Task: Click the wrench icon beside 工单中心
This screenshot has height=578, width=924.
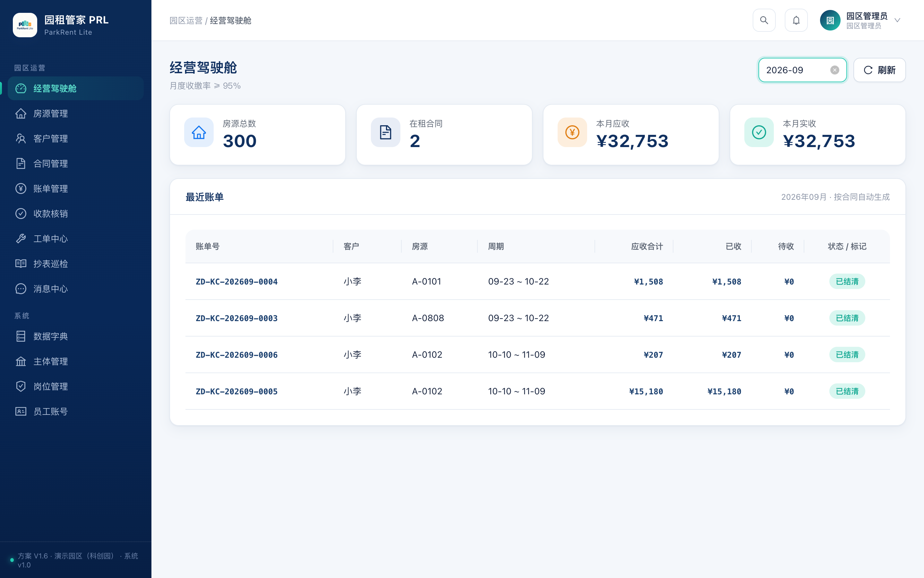Action: pos(21,239)
